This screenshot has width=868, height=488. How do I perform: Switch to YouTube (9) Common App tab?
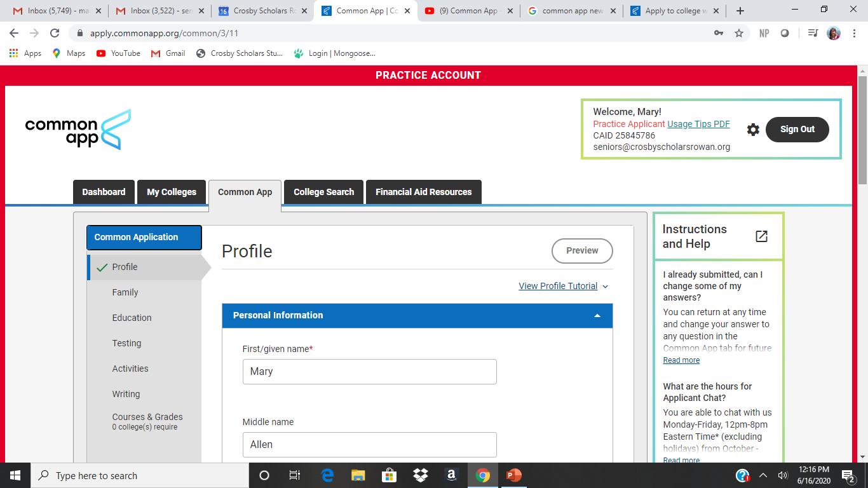click(x=468, y=11)
